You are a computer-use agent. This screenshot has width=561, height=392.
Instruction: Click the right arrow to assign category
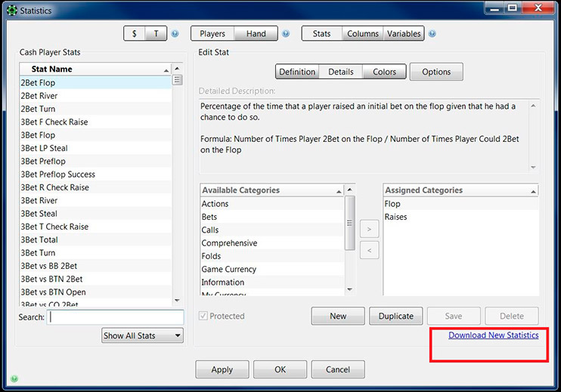pos(369,227)
